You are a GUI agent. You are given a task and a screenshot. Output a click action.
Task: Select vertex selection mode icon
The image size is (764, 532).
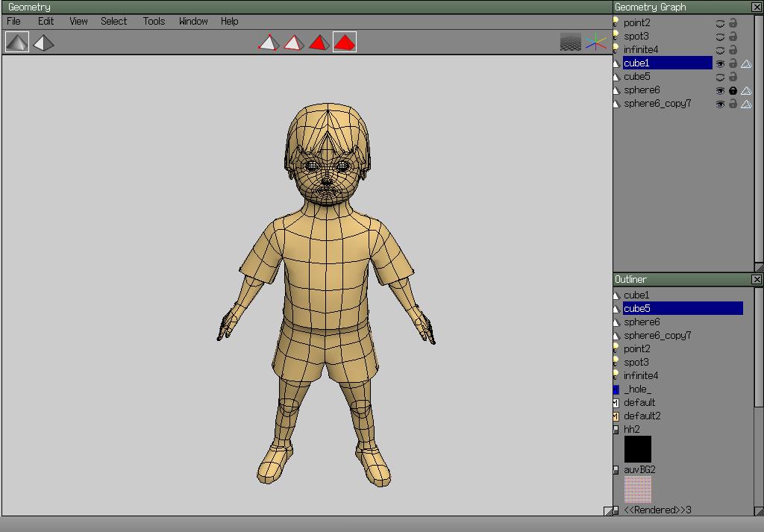[269, 43]
